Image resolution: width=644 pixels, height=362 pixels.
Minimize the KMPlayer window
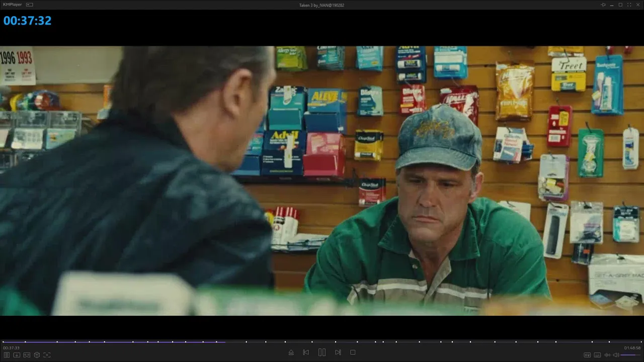pyautogui.click(x=612, y=5)
